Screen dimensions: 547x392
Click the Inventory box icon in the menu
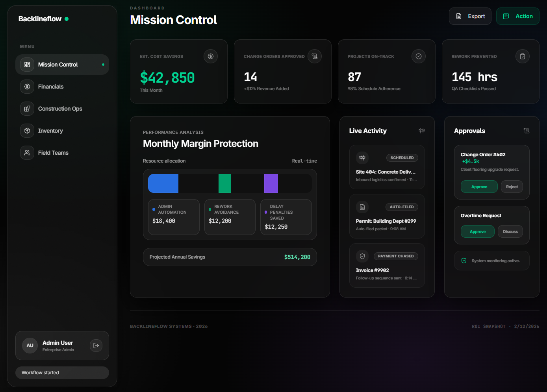(x=27, y=131)
